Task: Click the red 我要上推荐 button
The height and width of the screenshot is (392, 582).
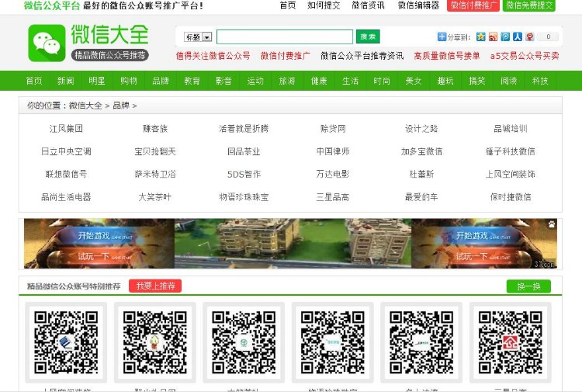Action: (x=155, y=286)
